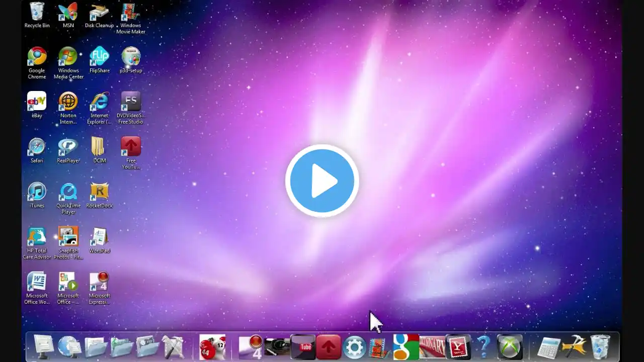Click the bingo balls dock icon
Screen dimensions: 644x362
[x=212, y=347]
